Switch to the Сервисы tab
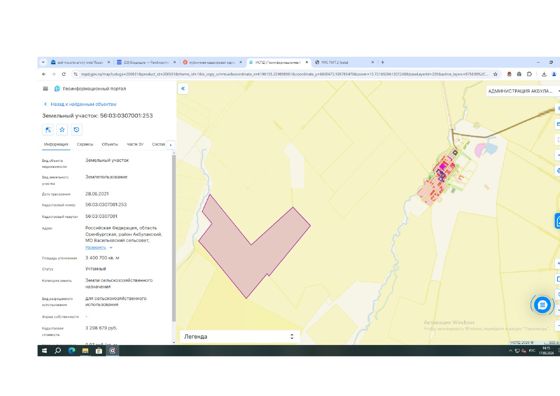This screenshot has height=396, width=560. (x=85, y=144)
